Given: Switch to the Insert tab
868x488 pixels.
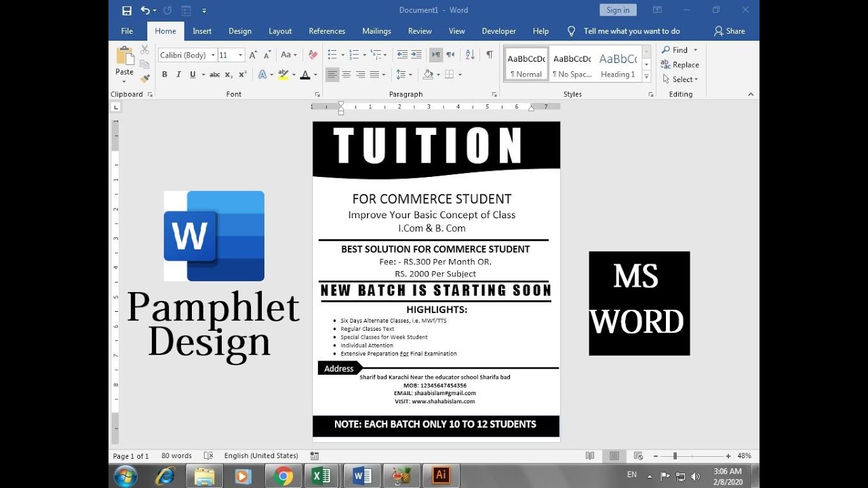Looking at the screenshot, I should [x=202, y=31].
